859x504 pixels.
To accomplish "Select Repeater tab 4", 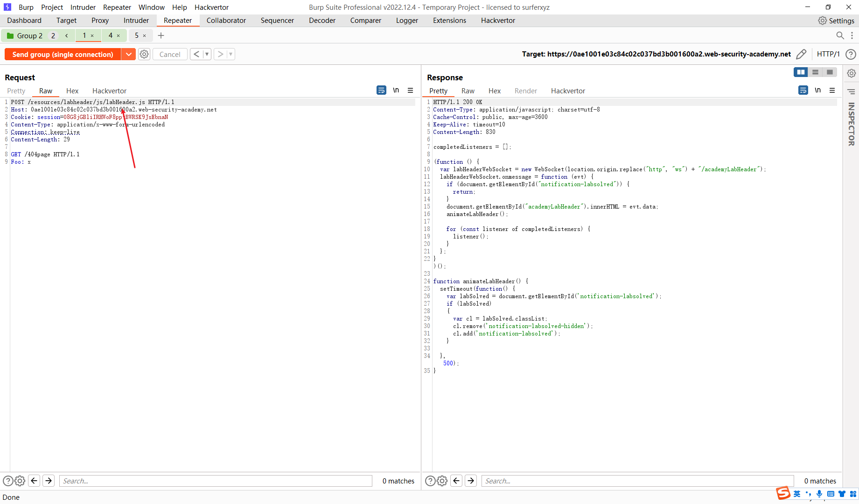I will (x=111, y=35).
